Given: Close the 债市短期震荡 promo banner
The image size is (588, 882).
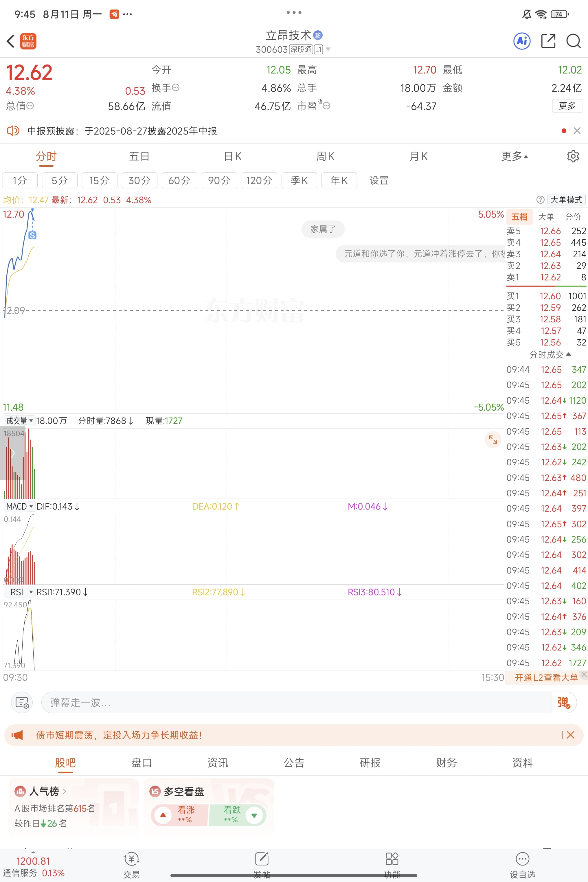Looking at the screenshot, I should click(570, 735).
